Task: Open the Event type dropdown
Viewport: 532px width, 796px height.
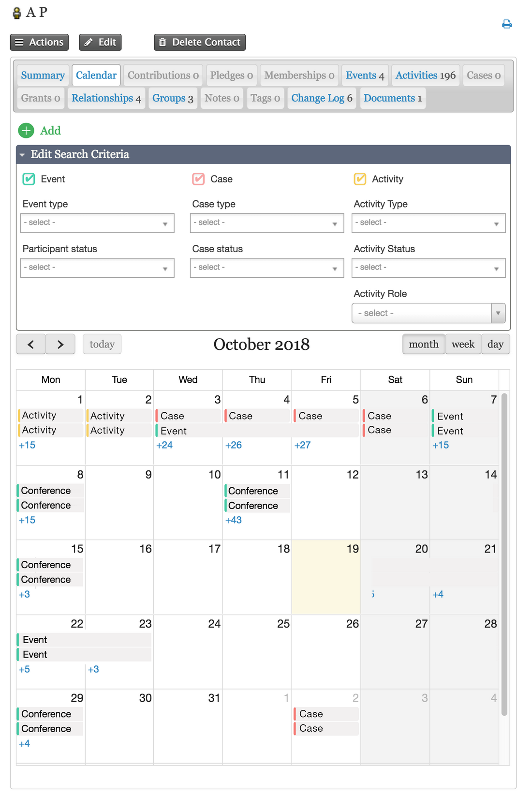Action: [x=97, y=223]
